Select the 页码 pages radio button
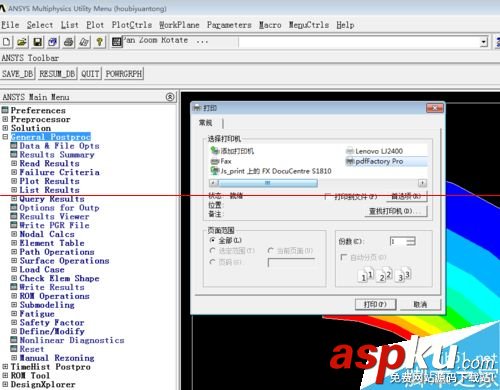500x390 pixels. tap(212, 262)
